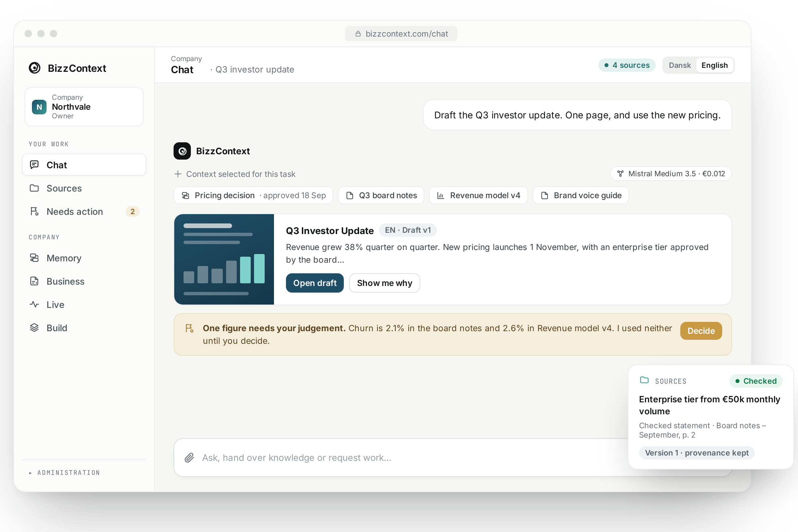Click the lock icon in address bar
Screen dimensions: 798x532
pos(358,34)
